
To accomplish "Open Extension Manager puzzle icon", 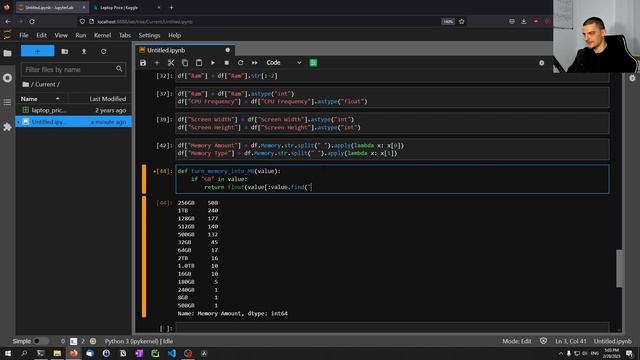I will (x=7, y=127).
